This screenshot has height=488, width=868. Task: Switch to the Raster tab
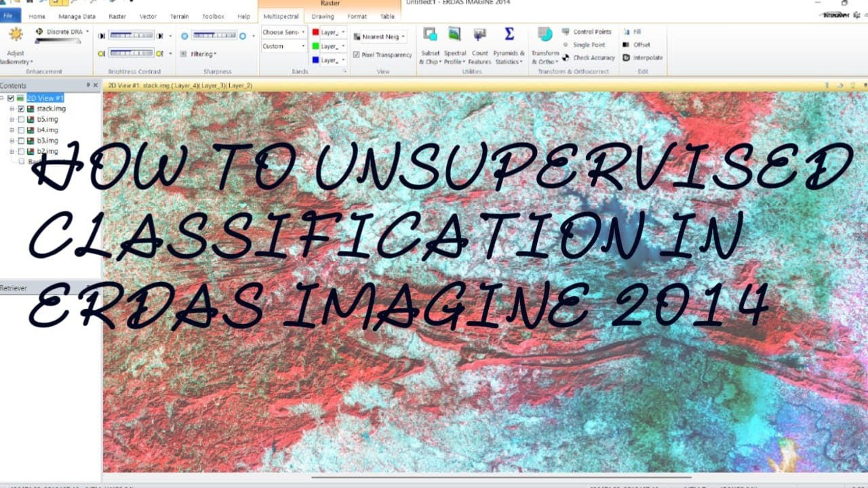pos(117,16)
